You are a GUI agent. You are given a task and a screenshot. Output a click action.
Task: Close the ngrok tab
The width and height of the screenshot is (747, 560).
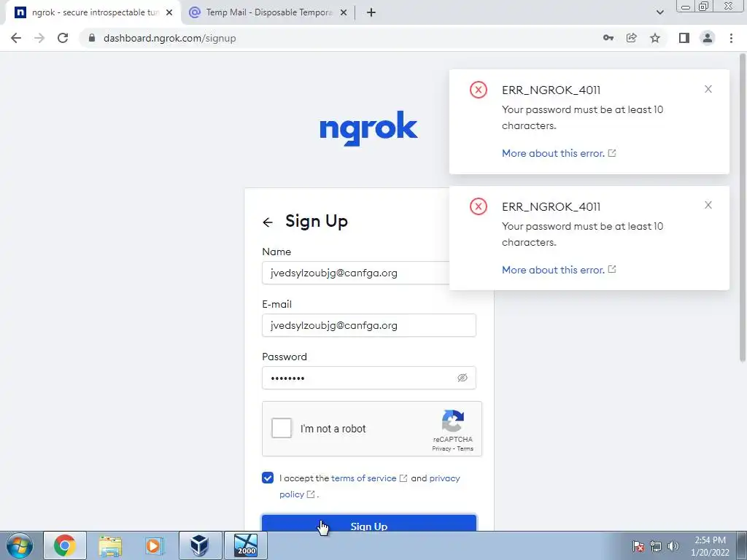(x=169, y=12)
